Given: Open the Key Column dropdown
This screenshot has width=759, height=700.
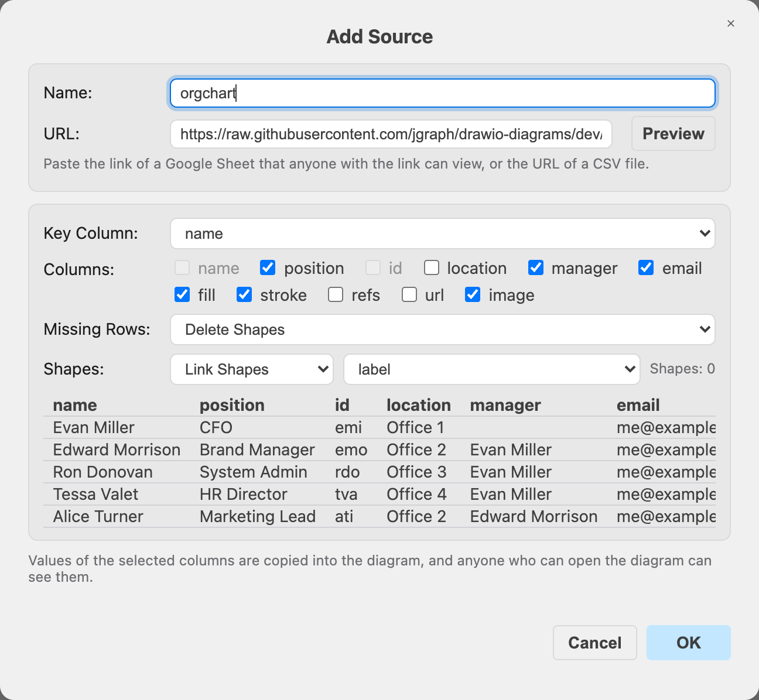Looking at the screenshot, I should [443, 234].
